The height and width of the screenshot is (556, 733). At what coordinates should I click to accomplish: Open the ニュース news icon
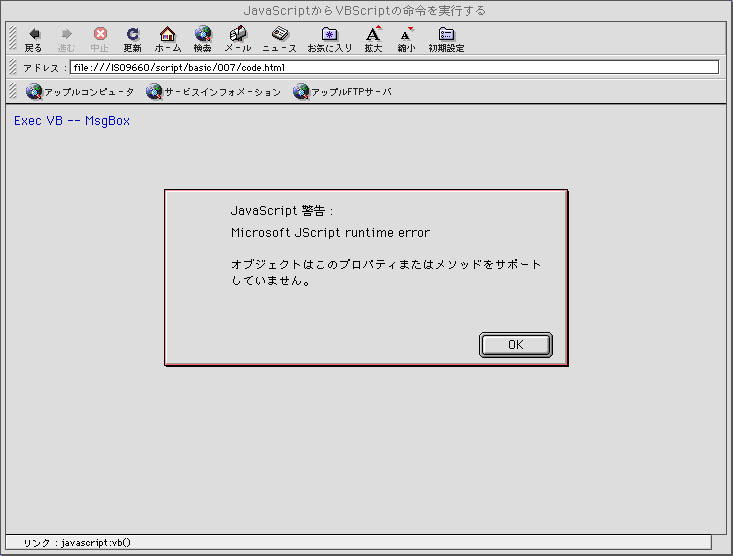(280, 39)
